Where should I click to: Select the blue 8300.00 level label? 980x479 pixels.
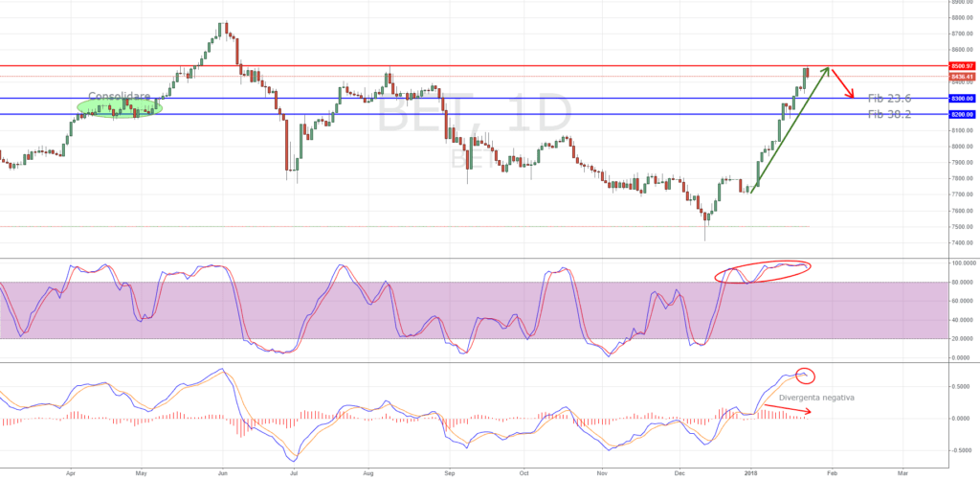point(961,98)
